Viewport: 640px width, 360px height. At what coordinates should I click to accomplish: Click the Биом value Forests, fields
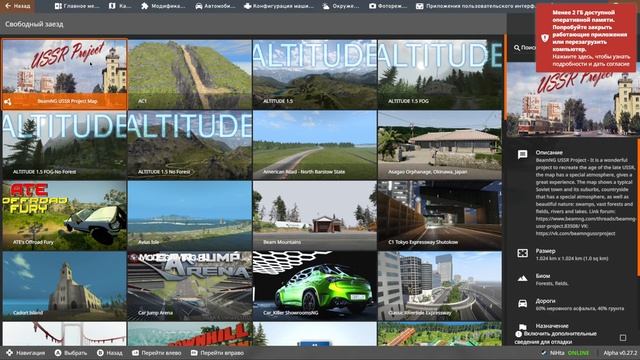pyautogui.click(x=552, y=283)
